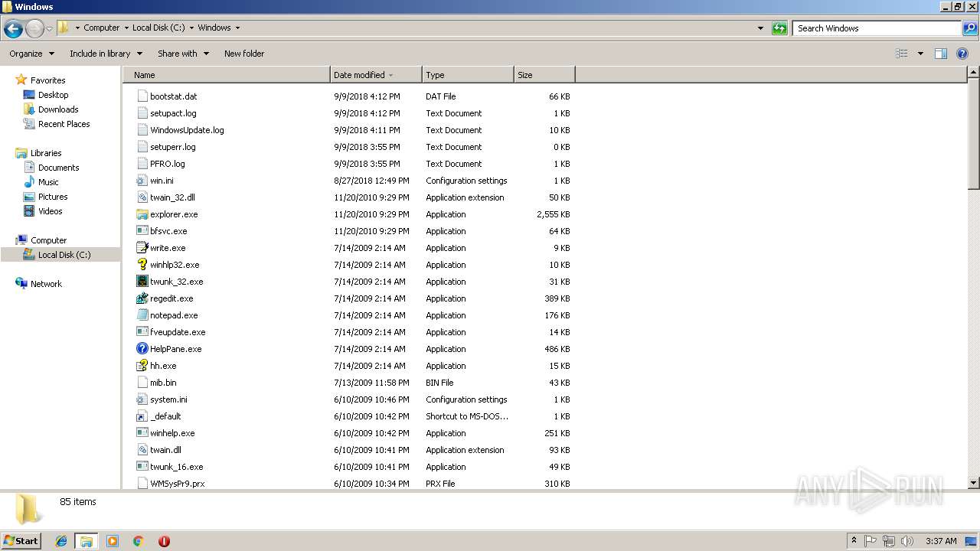980x551 pixels.
Task: Click the Back navigation arrow
Action: point(13,29)
